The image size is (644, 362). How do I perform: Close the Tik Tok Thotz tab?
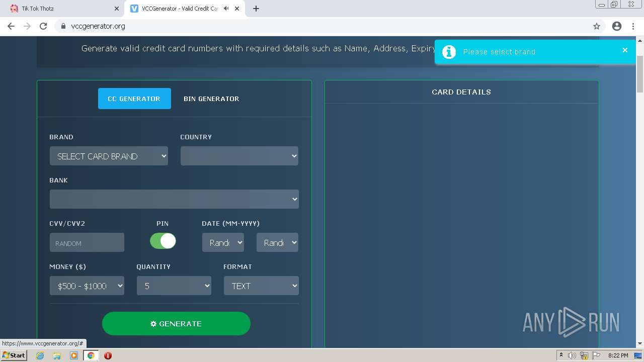point(117,9)
